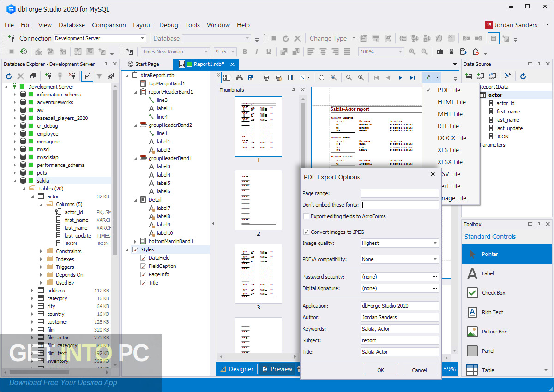Expand the address table node

(32, 291)
